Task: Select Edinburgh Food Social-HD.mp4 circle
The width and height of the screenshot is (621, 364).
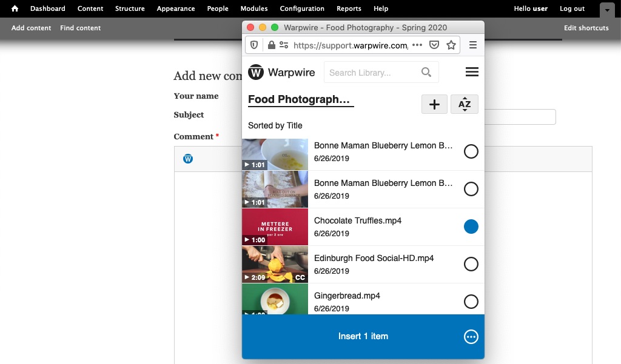Action: [471, 264]
